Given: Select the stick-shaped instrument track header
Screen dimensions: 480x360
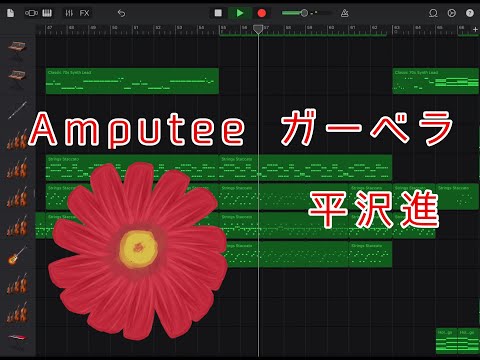Looking at the screenshot, I should click(x=17, y=110).
